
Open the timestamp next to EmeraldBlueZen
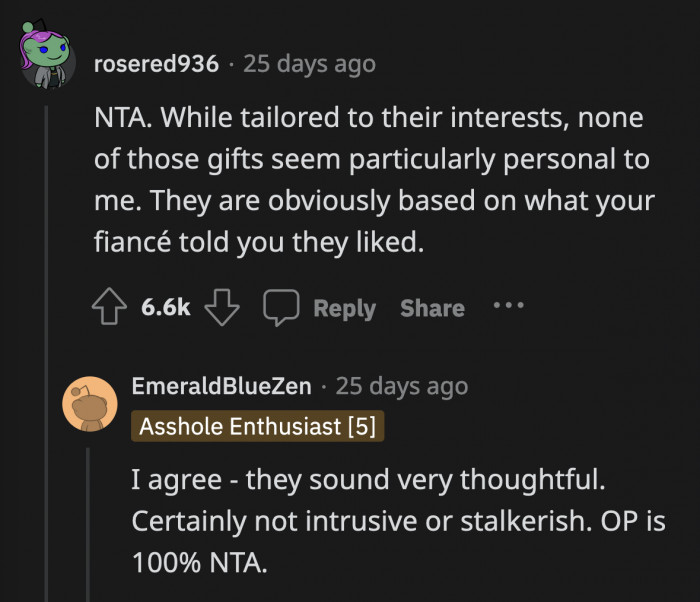(401, 386)
